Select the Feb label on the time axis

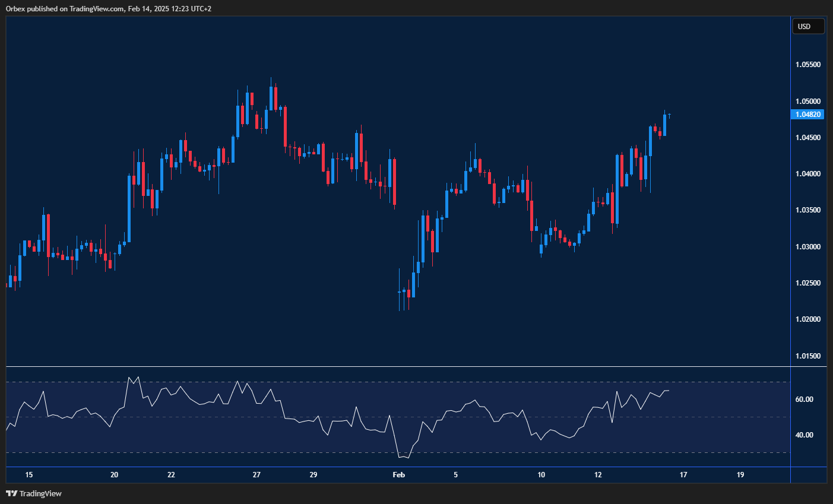pos(398,475)
